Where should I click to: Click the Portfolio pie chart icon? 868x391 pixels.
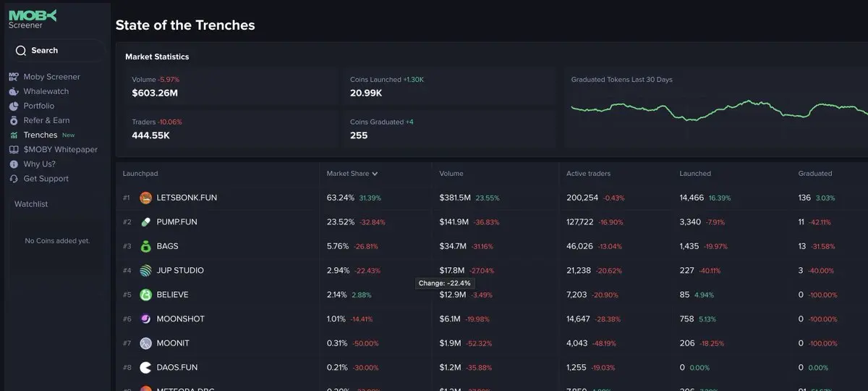pos(14,106)
